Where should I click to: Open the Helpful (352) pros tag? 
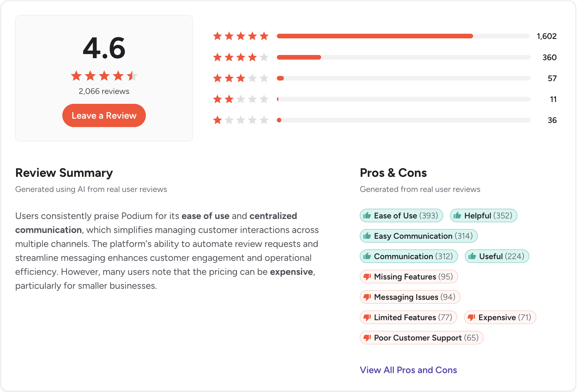tap(483, 215)
